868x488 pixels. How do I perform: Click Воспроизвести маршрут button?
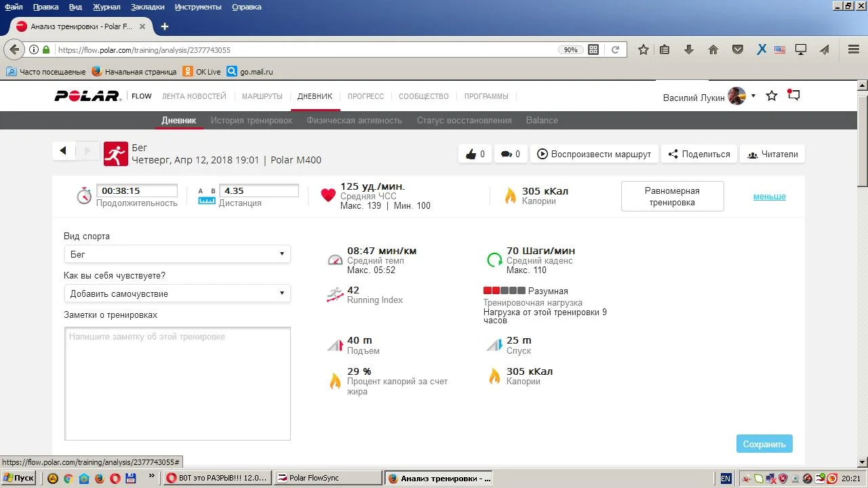click(x=594, y=154)
